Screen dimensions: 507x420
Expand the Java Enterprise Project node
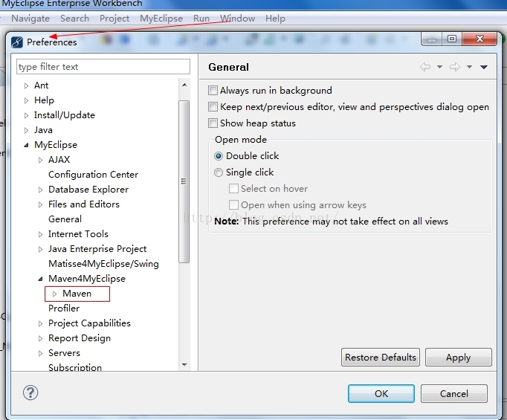[40, 249]
